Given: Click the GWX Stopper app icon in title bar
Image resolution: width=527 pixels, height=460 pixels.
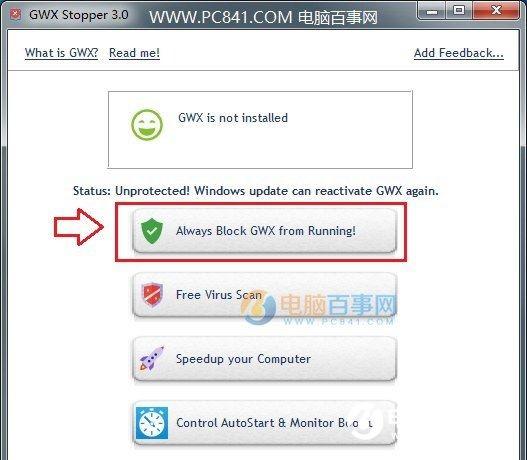Looking at the screenshot, I should (x=15, y=14).
